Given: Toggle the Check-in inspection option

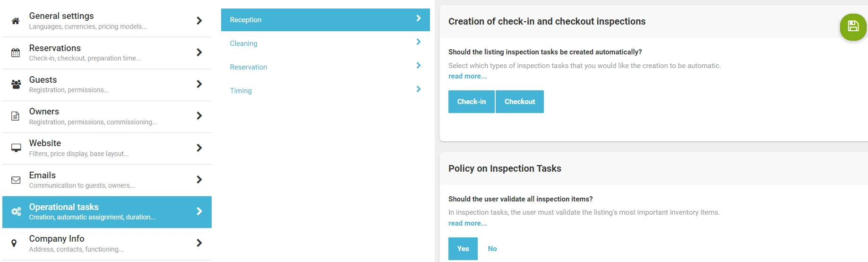Looking at the screenshot, I should click(471, 102).
